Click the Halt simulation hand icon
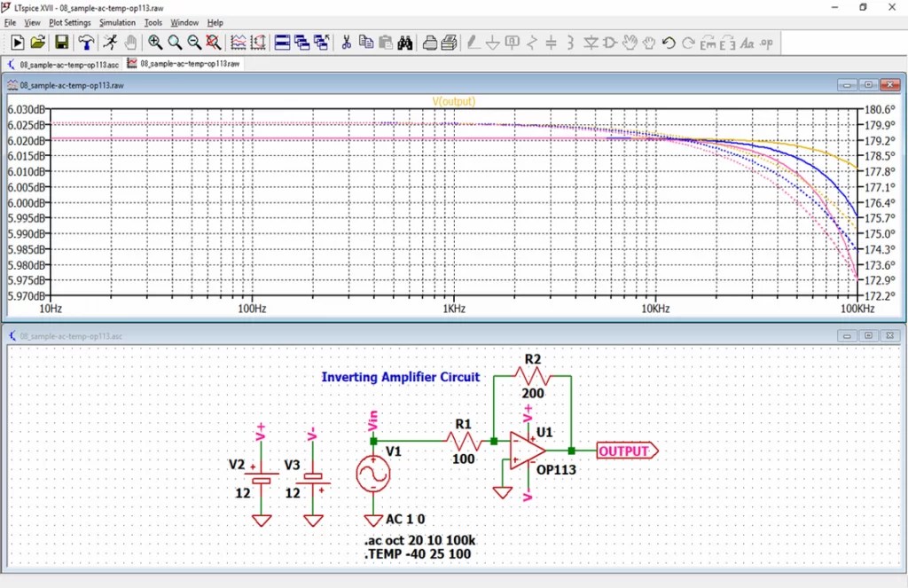The width and height of the screenshot is (908, 588). [131, 43]
